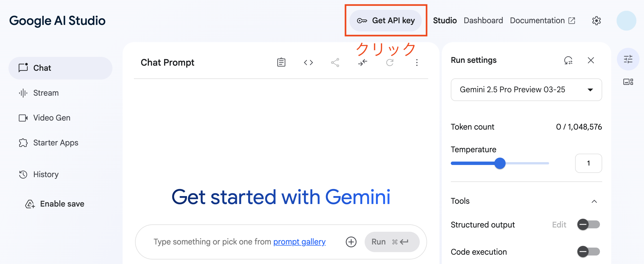Open the Dashboard tab

click(483, 21)
